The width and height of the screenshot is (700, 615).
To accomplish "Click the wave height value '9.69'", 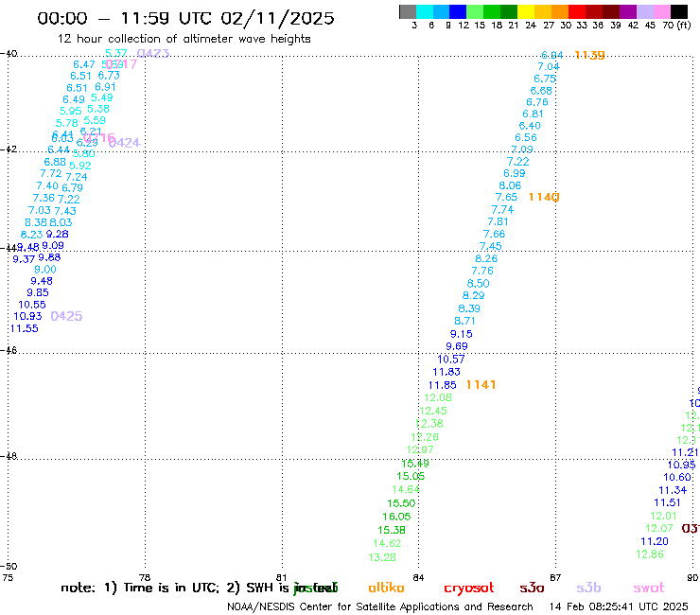I will pyautogui.click(x=457, y=346).
